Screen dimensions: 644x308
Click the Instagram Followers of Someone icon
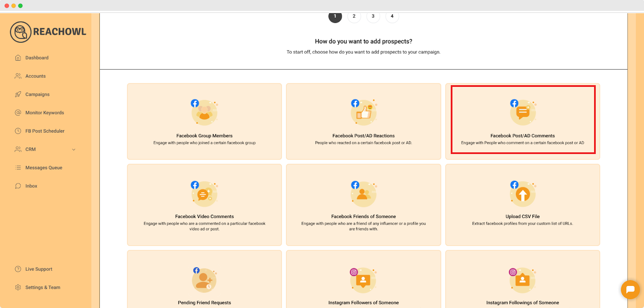[x=363, y=280]
